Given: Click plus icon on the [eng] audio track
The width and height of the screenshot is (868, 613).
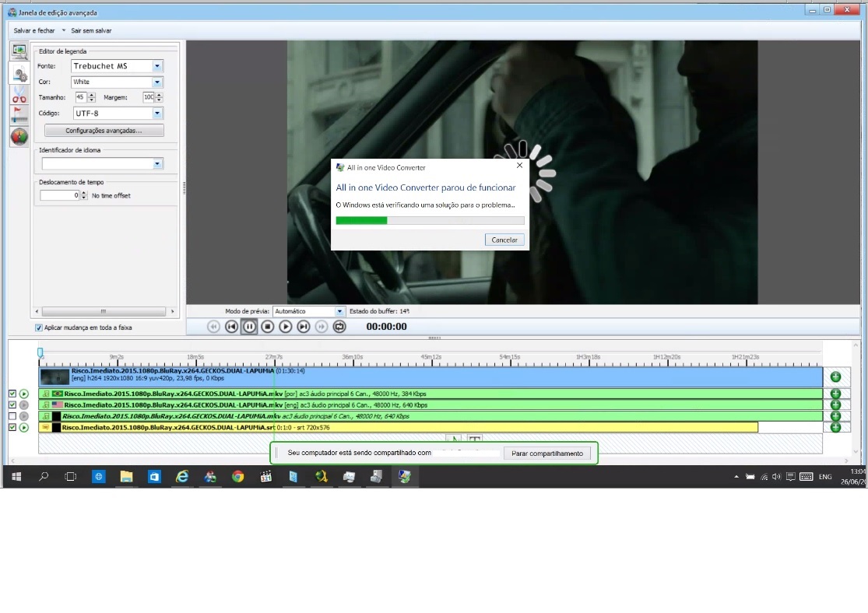Looking at the screenshot, I should [835, 405].
